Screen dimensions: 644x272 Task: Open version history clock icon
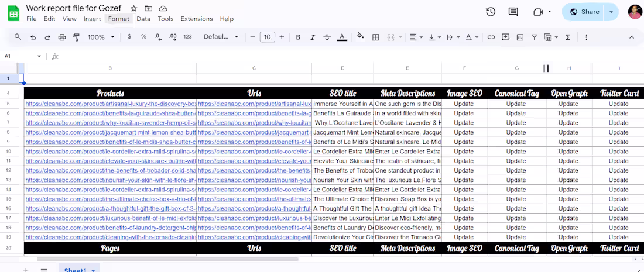pos(491,12)
